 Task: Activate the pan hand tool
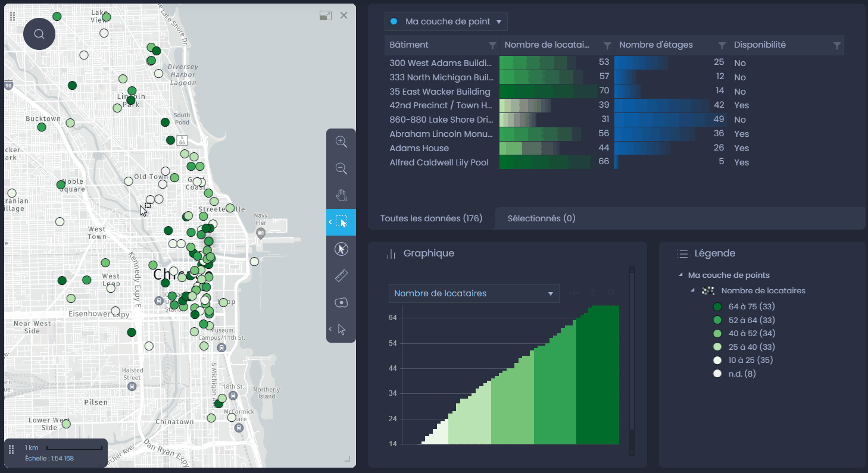(x=341, y=195)
